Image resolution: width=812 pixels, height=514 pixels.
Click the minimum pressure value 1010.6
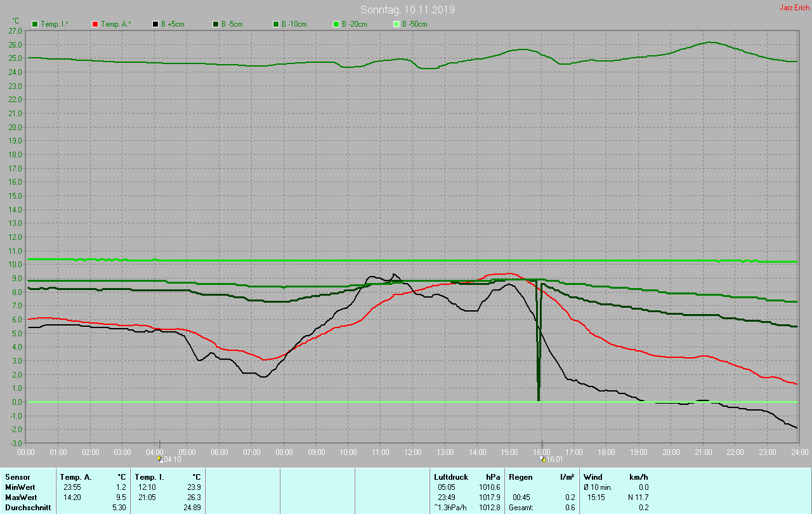pyautogui.click(x=489, y=487)
